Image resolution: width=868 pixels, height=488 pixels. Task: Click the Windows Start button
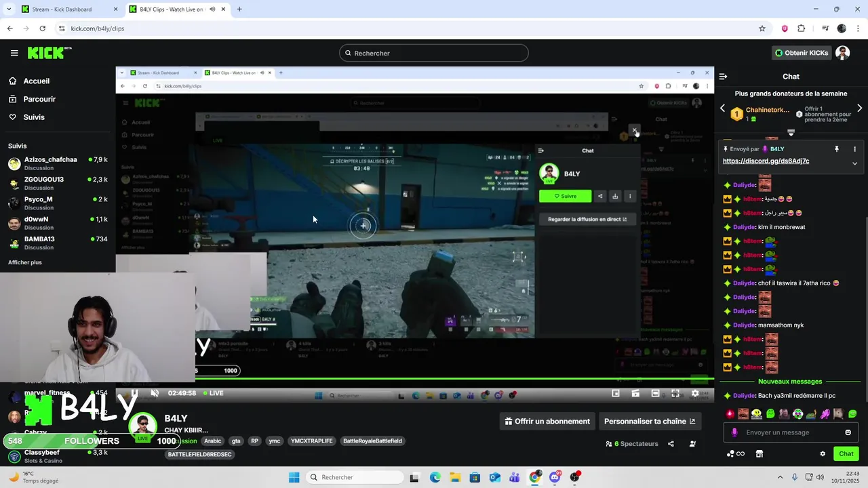click(294, 477)
